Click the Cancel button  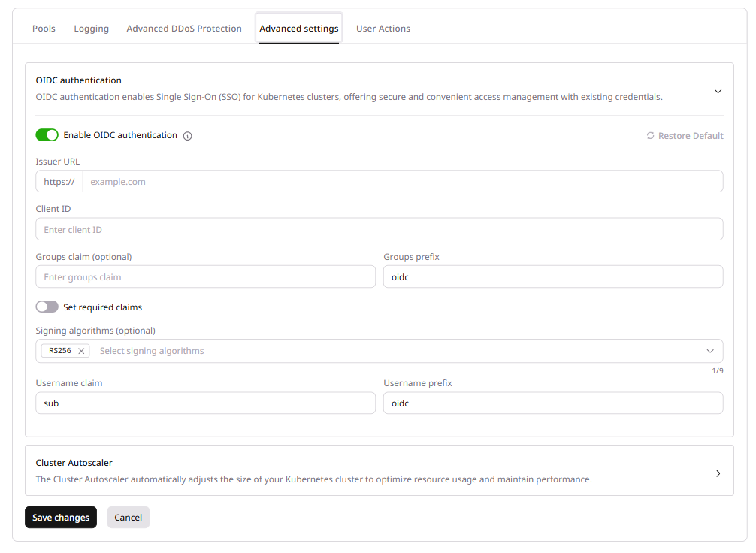129,518
